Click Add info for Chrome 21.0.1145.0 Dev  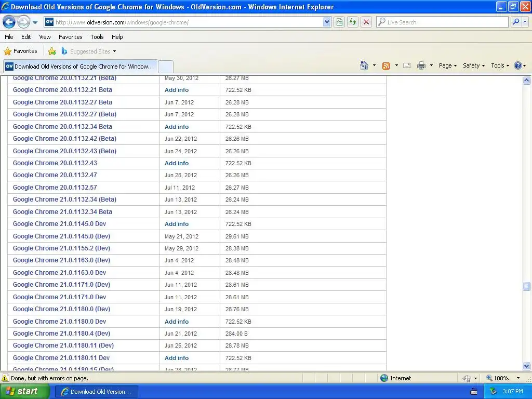177,224
